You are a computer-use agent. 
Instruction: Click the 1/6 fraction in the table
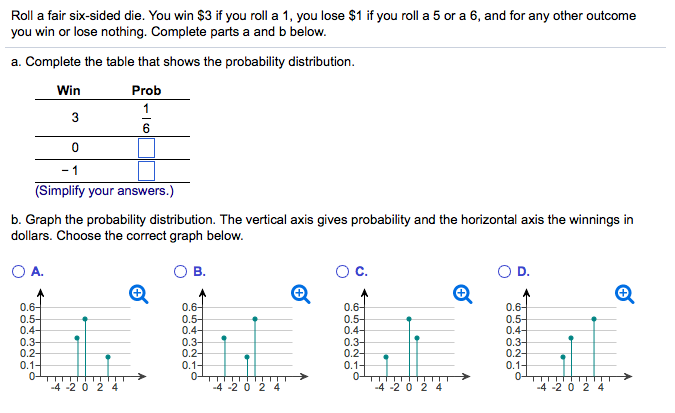click(x=146, y=118)
